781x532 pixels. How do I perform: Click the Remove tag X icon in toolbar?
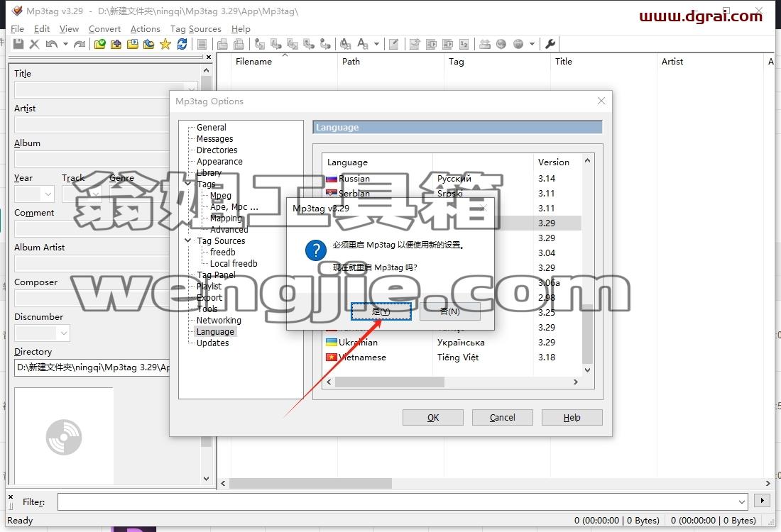pos(34,44)
